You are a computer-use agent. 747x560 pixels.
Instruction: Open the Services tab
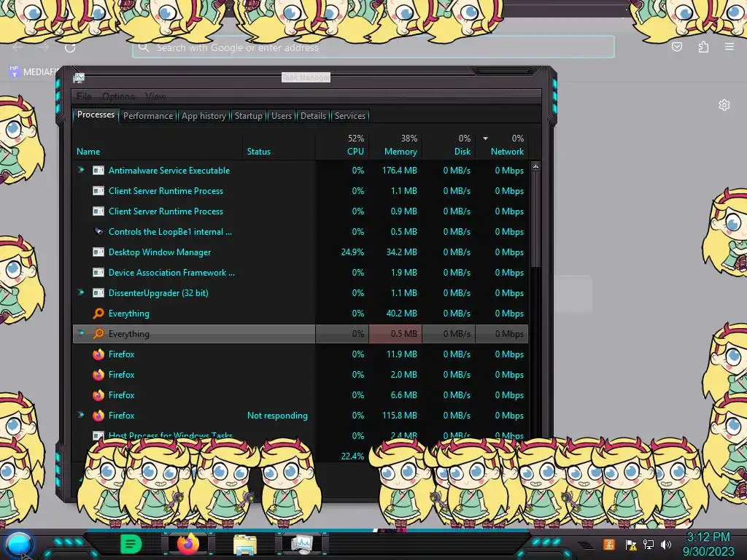pyautogui.click(x=349, y=116)
